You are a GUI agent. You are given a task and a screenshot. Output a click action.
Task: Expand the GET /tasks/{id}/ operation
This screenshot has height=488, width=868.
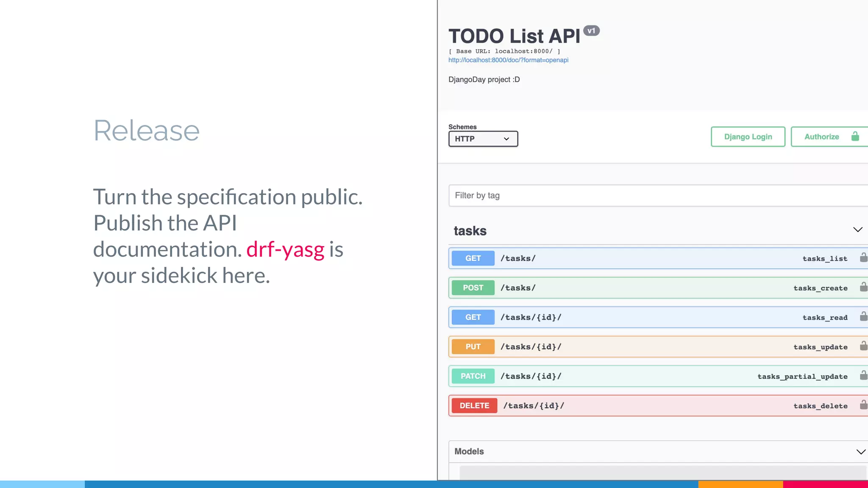[x=658, y=317]
